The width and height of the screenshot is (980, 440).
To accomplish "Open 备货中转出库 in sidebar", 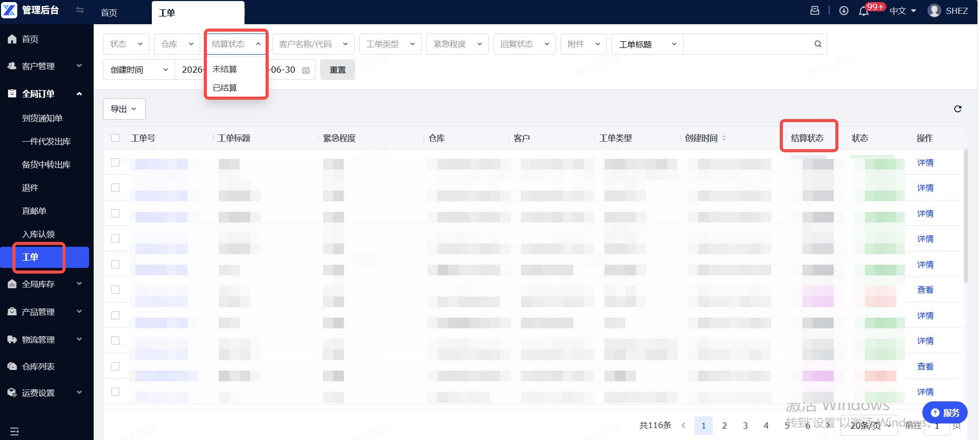I will coord(46,164).
